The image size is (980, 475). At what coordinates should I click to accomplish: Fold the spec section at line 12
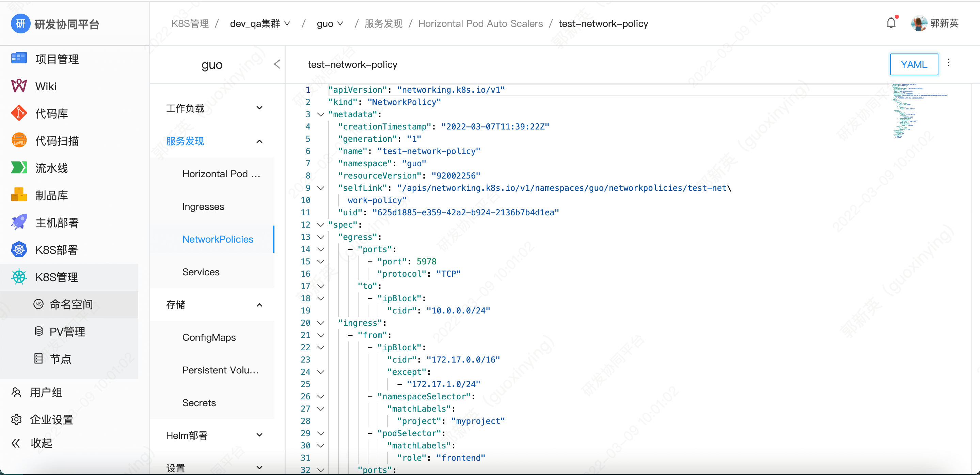[321, 225]
